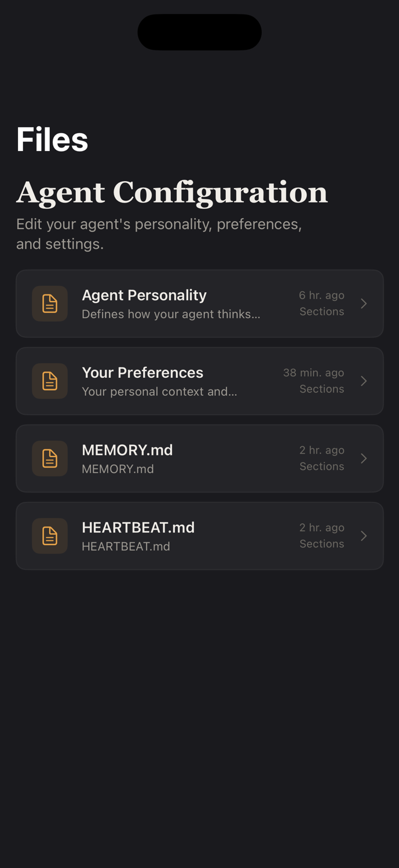Click the file icon in the second row
Viewport: 399px width, 868px height.
coord(50,381)
